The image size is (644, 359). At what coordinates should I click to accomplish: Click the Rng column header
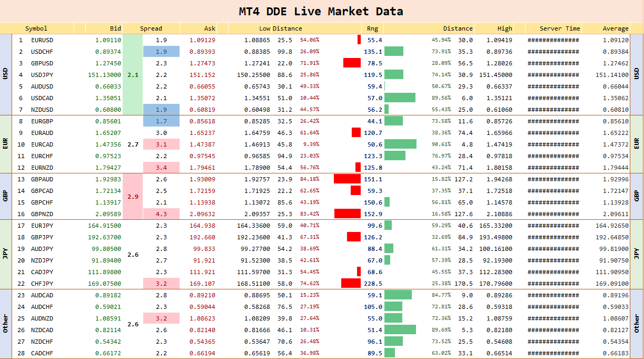click(x=372, y=28)
